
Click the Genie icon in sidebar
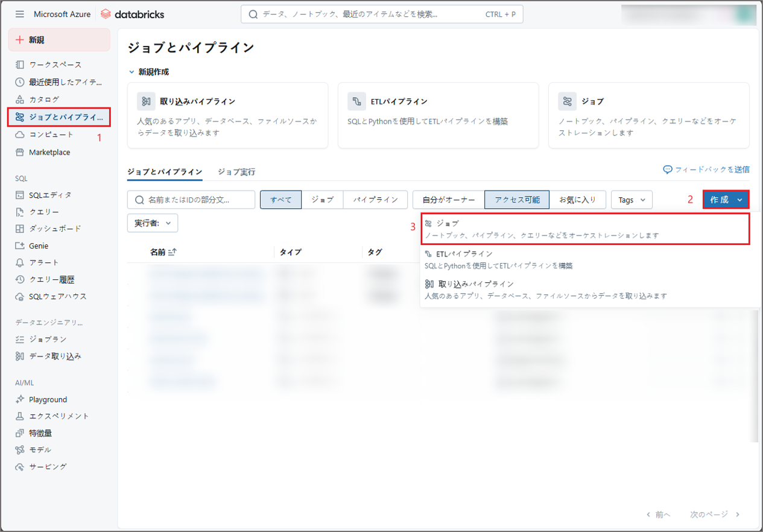pyautogui.click(x=20, y=245)
